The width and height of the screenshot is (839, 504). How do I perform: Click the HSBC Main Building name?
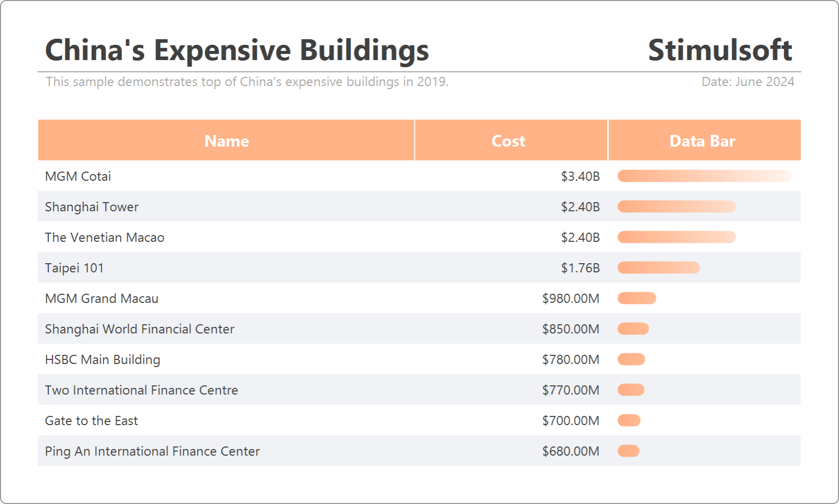[102, 359]
